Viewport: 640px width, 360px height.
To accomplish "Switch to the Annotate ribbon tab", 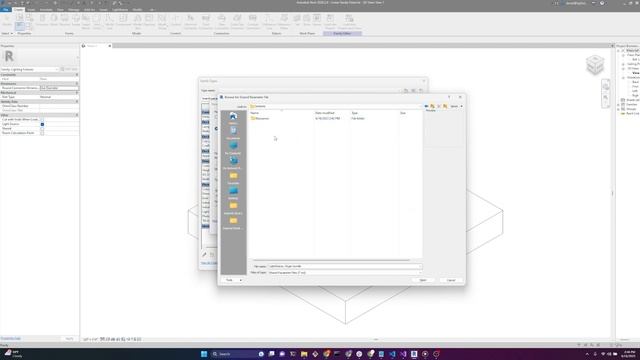I will [46, 9].
